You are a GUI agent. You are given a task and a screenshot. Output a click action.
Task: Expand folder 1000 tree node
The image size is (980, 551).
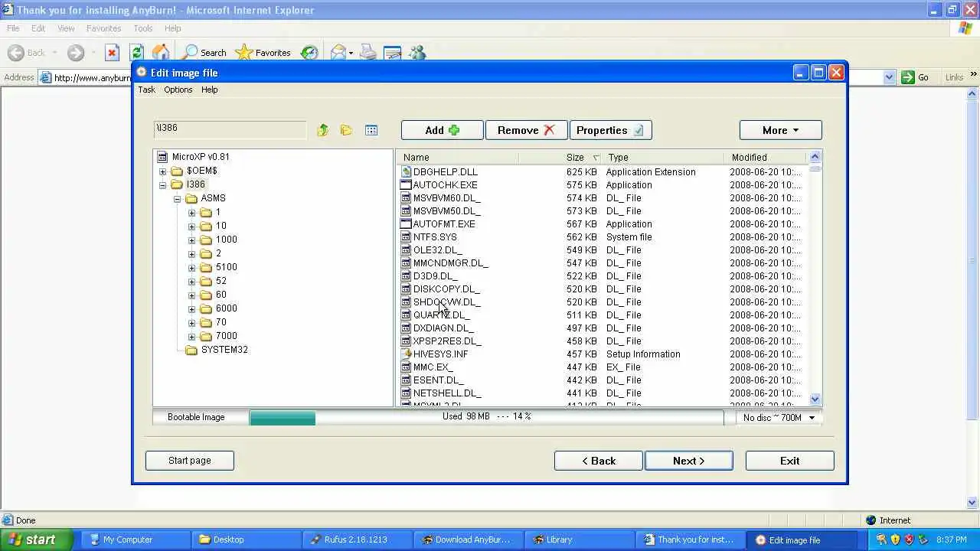click(x=191, y=240)
